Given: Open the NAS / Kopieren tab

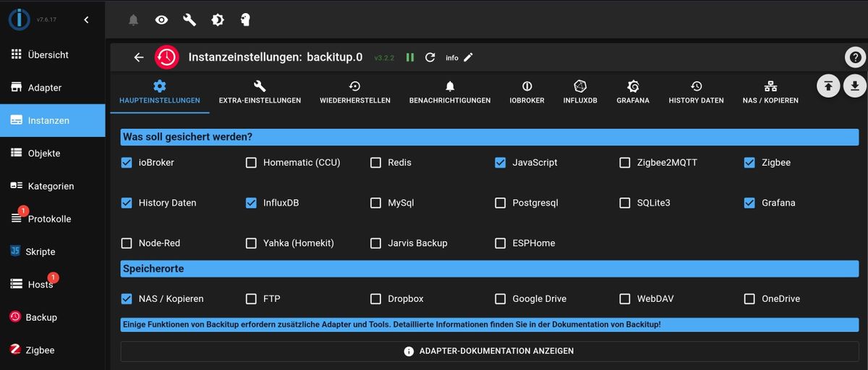Looking at the screenshot, I should tap(770, 92).
